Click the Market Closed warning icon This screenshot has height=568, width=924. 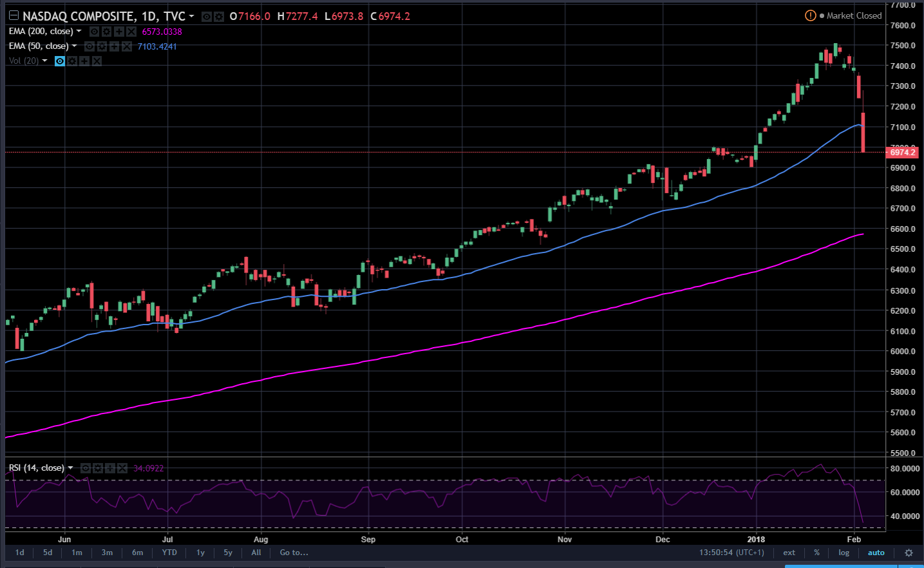(811, 15)
